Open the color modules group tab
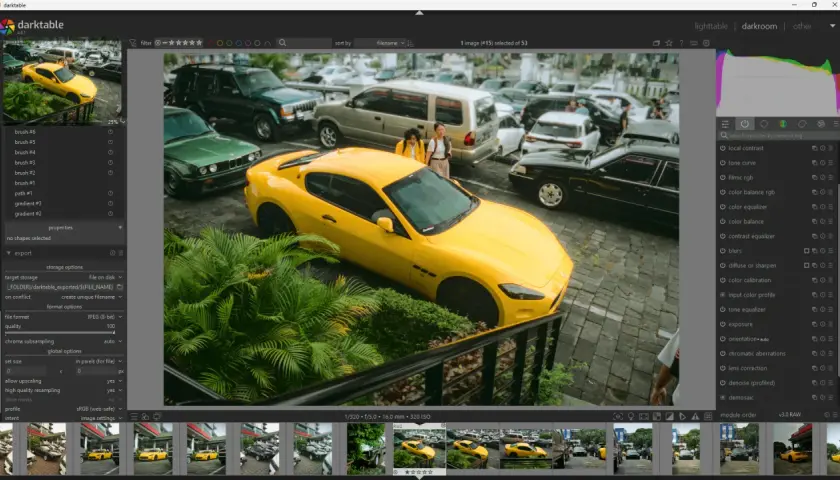Viewport: 840px width, 480px height. 783,124
